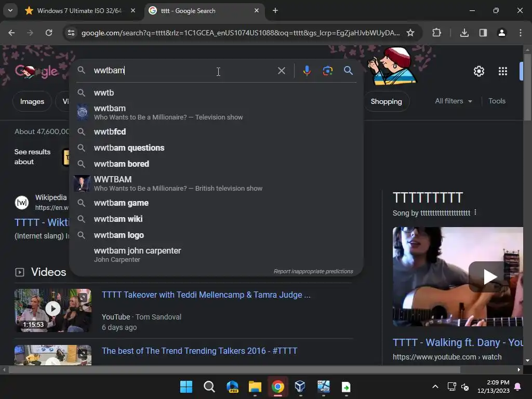Open The best of Trend Trending Talkers link

pos(199,351)
